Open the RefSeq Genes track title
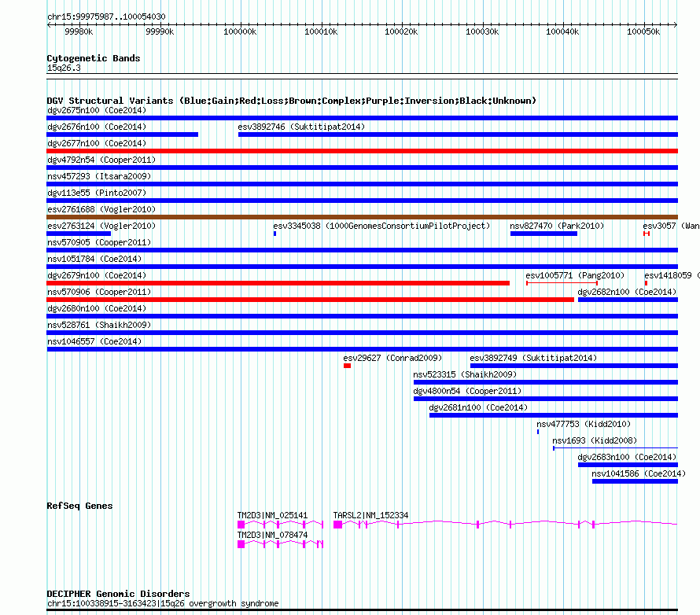 pyautogui.click(x=79, y=506)
